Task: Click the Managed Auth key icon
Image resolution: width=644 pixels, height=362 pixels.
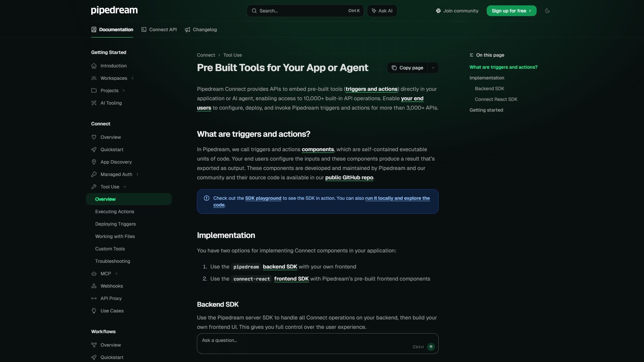Action: [x=94, y=174]
